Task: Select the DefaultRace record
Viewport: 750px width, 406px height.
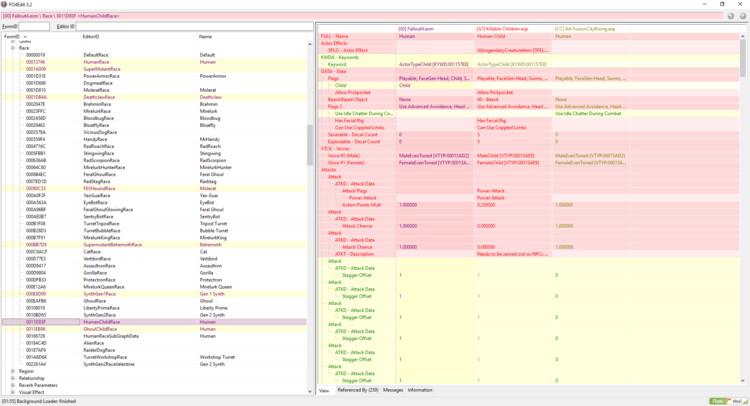Action: click(x=154, y=55)
